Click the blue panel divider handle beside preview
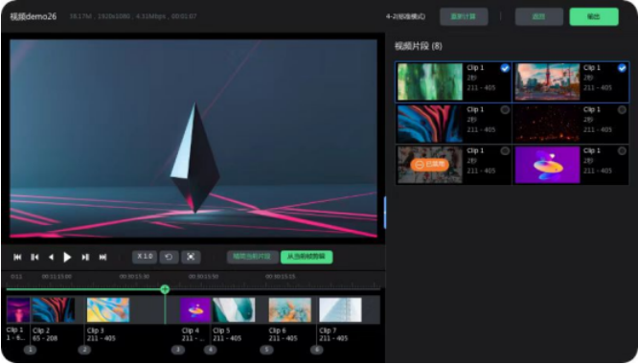The height and width of the screenshot is (364, 638). tap(384, 213)
